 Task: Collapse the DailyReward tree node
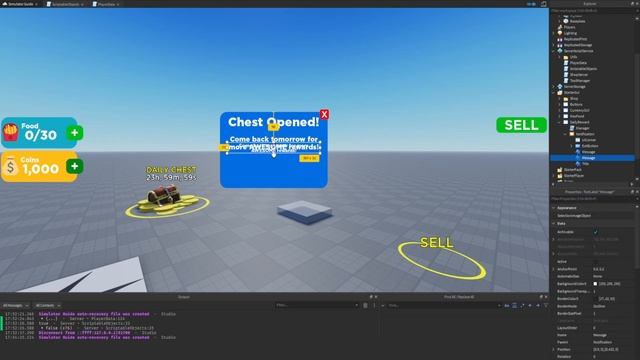coord(560,122)
